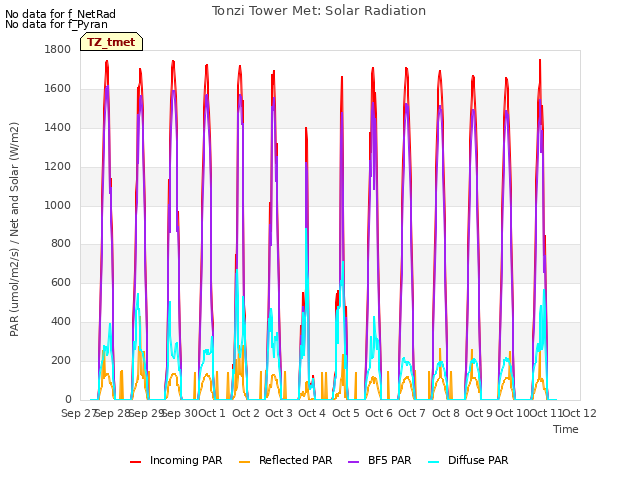Click the 1600 y-axis tick value
640x480 pixels.
pos(58,88)
